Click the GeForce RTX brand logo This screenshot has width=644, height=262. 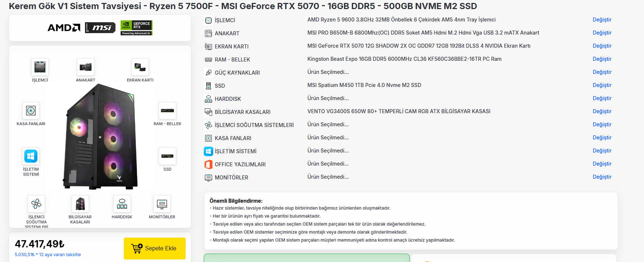[x=137, y=28]
